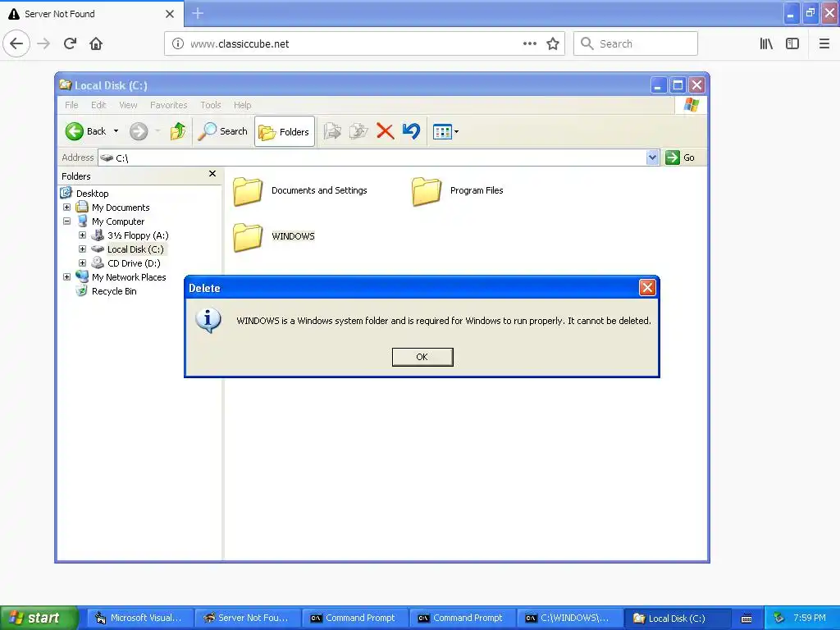Click the 7:59 PM taskbar clock
This screenshot has height=630, width=840.
[x=810, y=619]
